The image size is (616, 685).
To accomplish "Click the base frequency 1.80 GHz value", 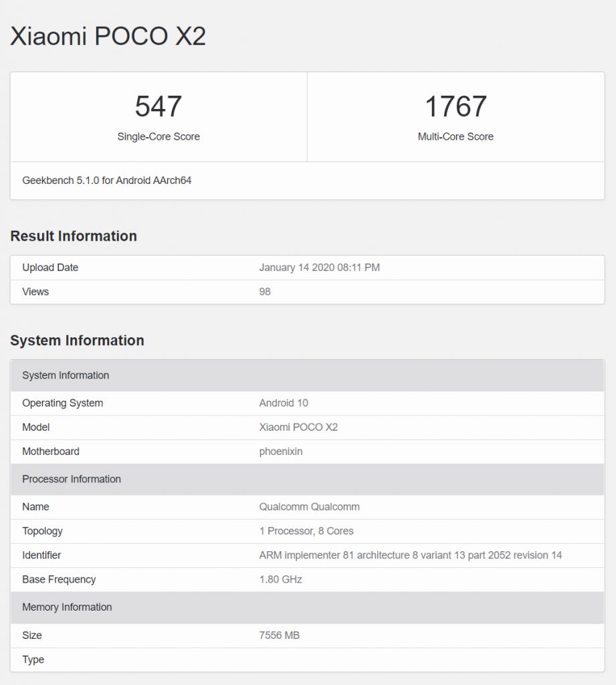I will tap(280, 579).
